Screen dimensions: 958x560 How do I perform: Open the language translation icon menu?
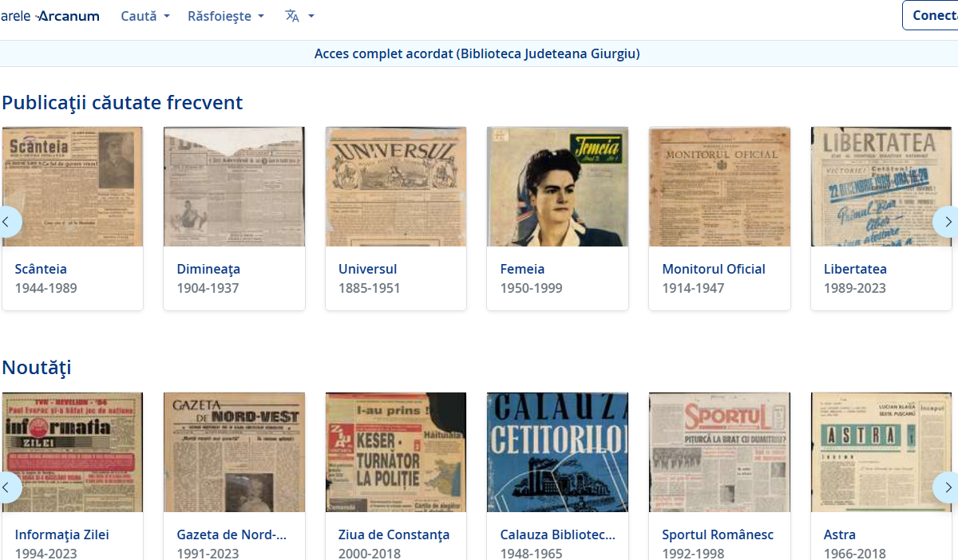[299, 16]
